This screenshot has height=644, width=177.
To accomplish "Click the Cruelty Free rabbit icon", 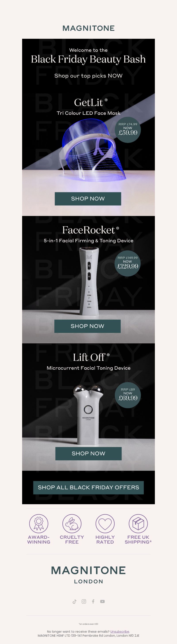I will (72, 524).
